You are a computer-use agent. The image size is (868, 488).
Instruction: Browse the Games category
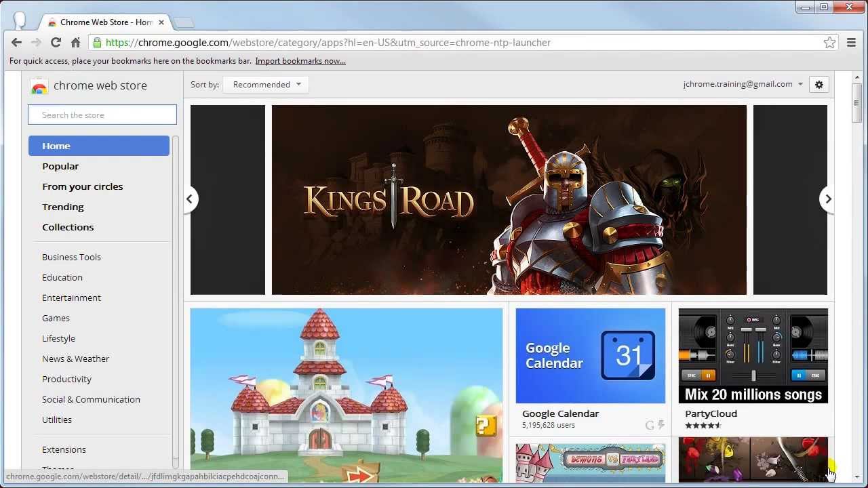56,318
